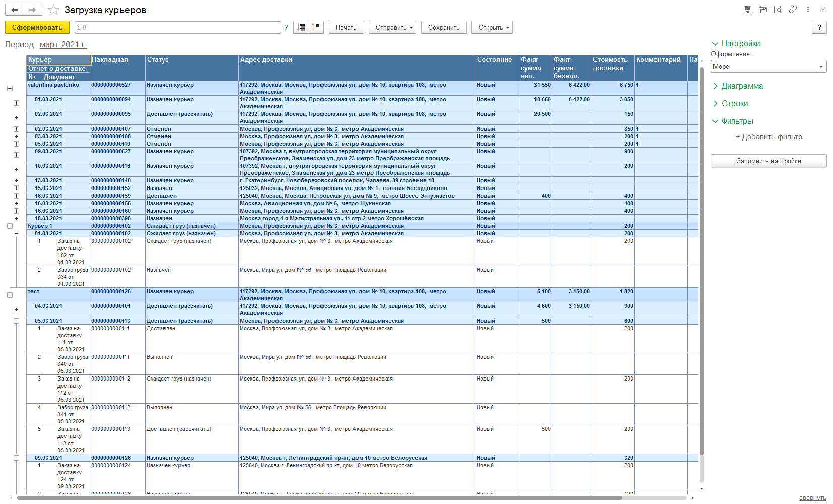This screenshot has height=504, width=833.
Task: Click the collapse all groups icon
Action: 316,27
